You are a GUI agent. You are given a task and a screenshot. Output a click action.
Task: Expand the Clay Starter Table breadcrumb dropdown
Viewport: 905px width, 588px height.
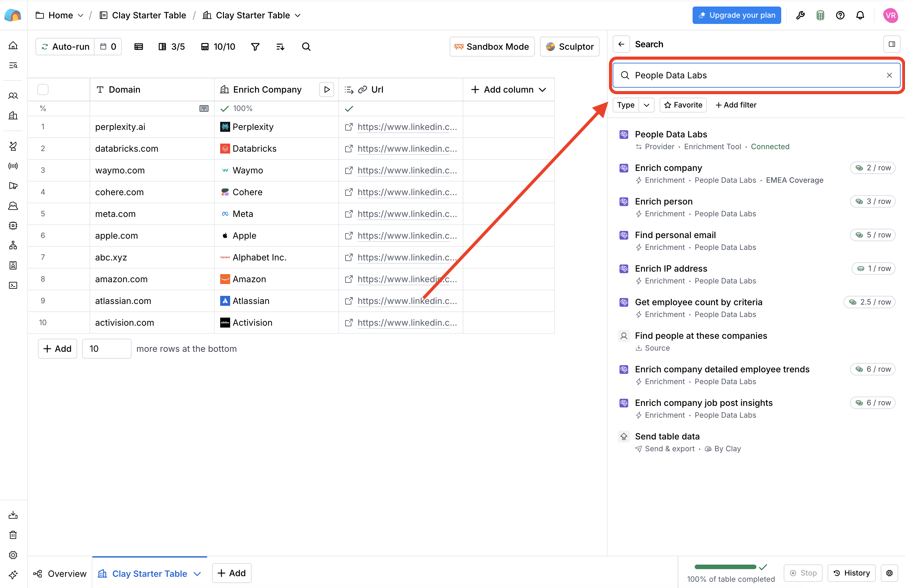(x=298, y=16)
